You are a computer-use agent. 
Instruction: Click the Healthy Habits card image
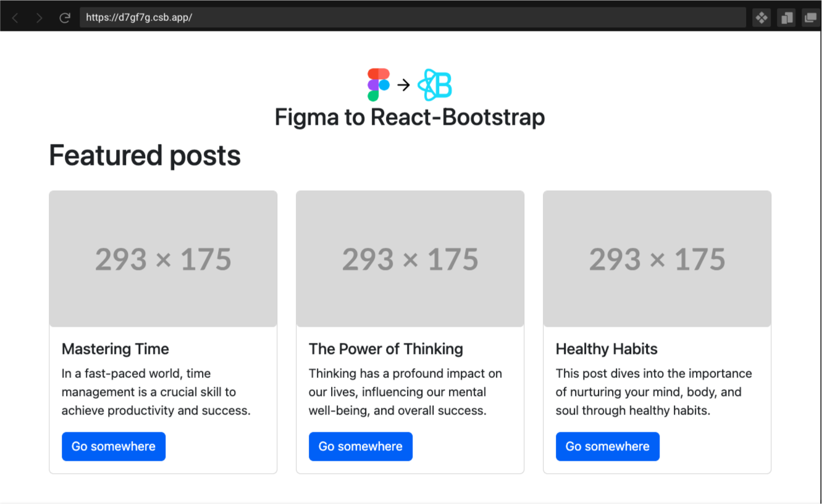pyautogui.click(x=657, y=259)
